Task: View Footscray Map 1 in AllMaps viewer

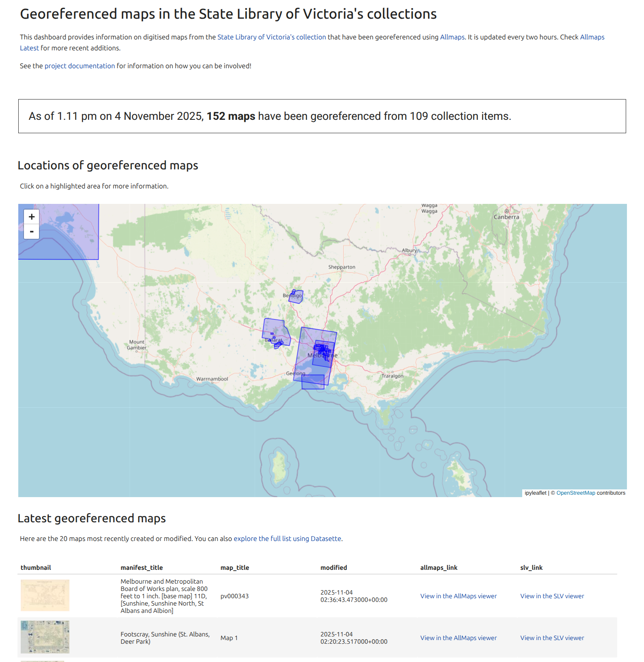Action: tap(458, 638)
